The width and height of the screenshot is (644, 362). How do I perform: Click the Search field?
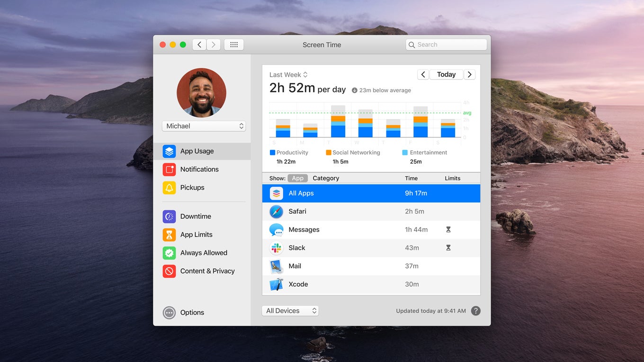point(446,45)
